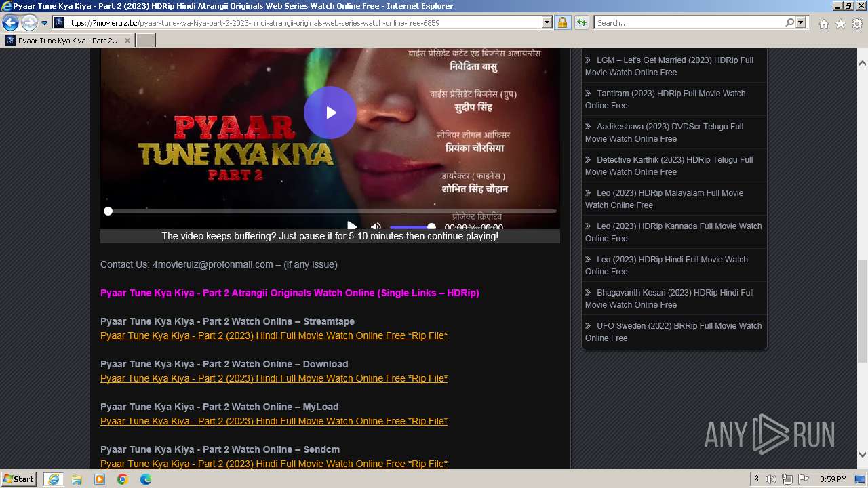The width and height of the screenshot is (868, 488).
Task: Show hidden tray icons arrow
Action: click(x=756, y=479)
